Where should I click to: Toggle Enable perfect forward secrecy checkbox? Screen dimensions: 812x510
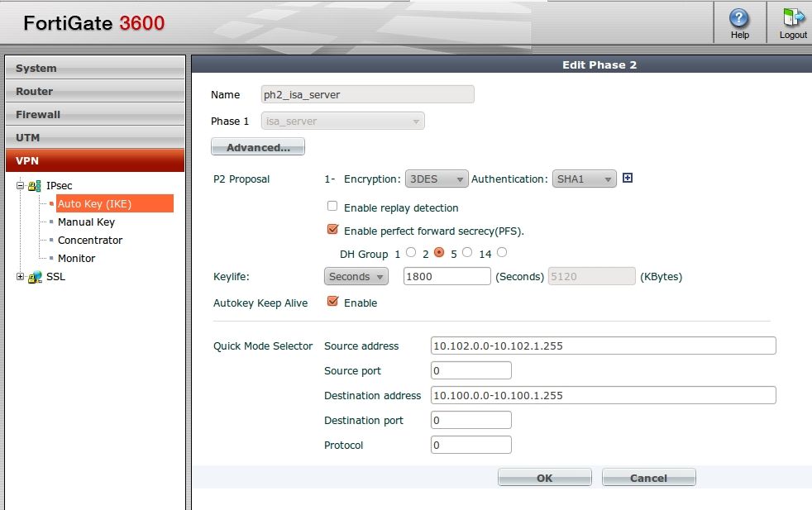pyautogui.click(x=332, y=229)
